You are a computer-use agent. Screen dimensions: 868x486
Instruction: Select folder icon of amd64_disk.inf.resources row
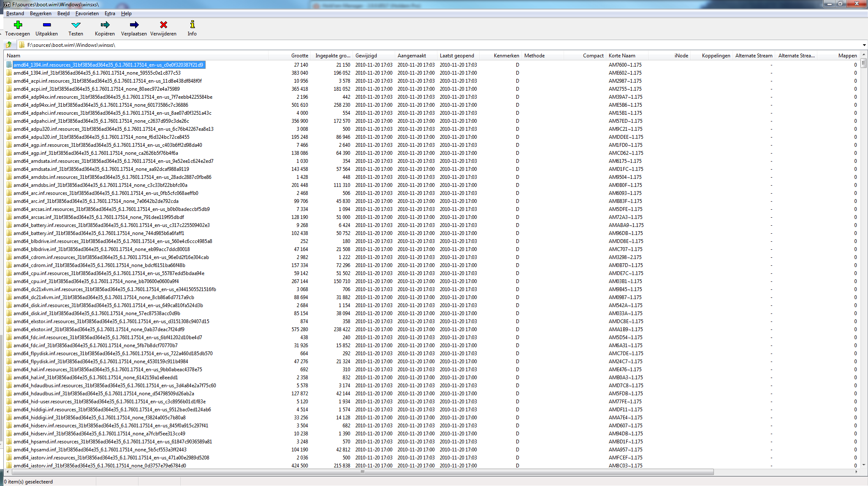[x=9, y=305]
